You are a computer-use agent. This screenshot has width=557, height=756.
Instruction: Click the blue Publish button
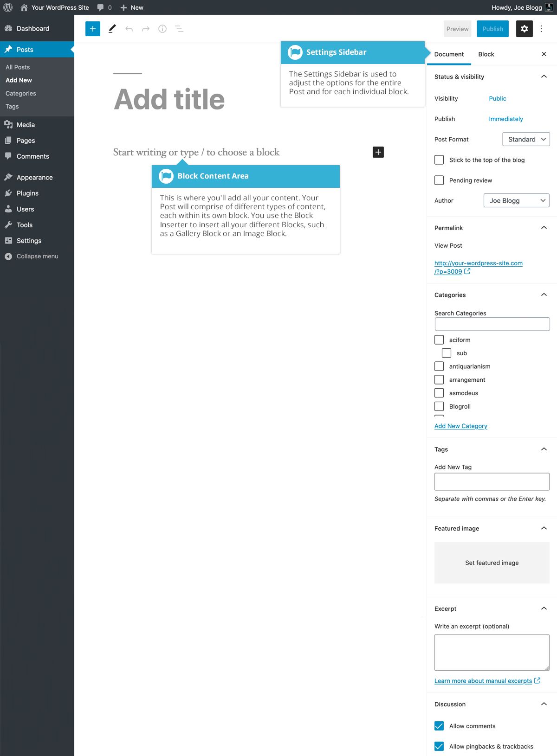(x=492, y=29)
